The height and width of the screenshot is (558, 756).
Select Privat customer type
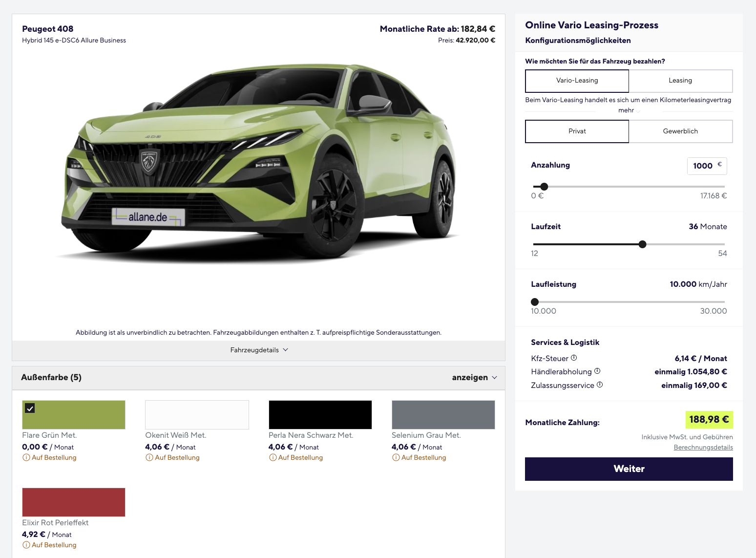[x=577, y=131]
